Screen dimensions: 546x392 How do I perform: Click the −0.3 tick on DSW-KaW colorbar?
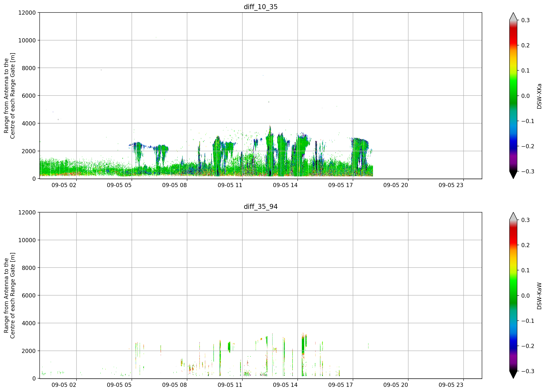pos(528,371)
